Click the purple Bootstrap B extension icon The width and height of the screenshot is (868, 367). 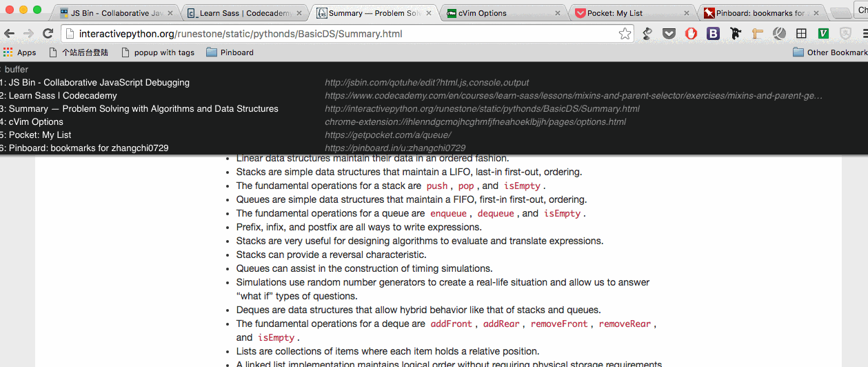coord(713,34)
